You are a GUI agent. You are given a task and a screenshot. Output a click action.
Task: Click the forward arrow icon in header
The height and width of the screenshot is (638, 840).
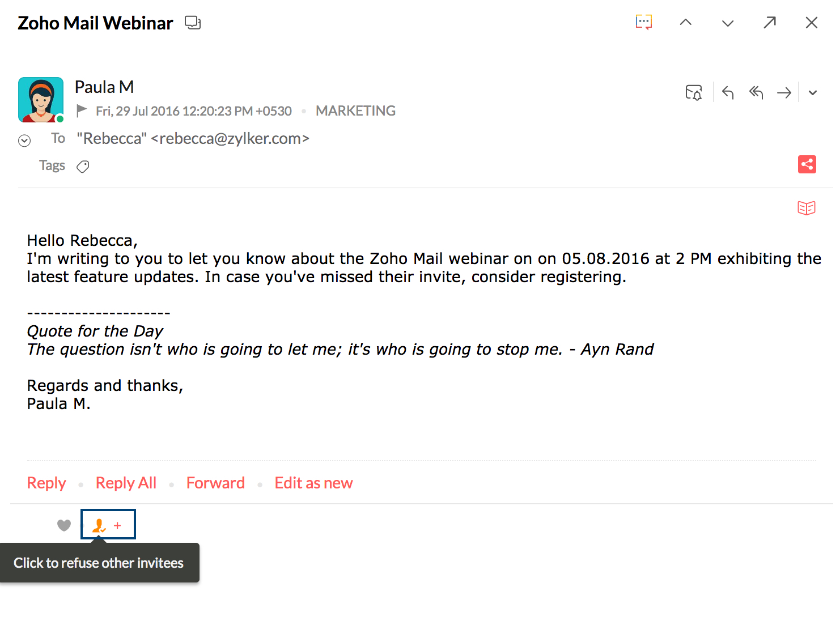click(784, 92)
